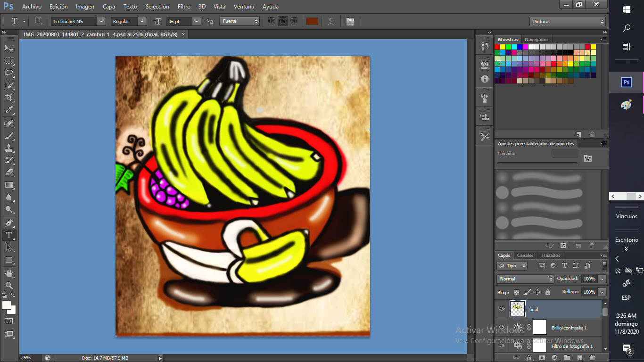This screenshot has height=362, width=644.
Task: Add a layer mask icon
Action: 542,358
